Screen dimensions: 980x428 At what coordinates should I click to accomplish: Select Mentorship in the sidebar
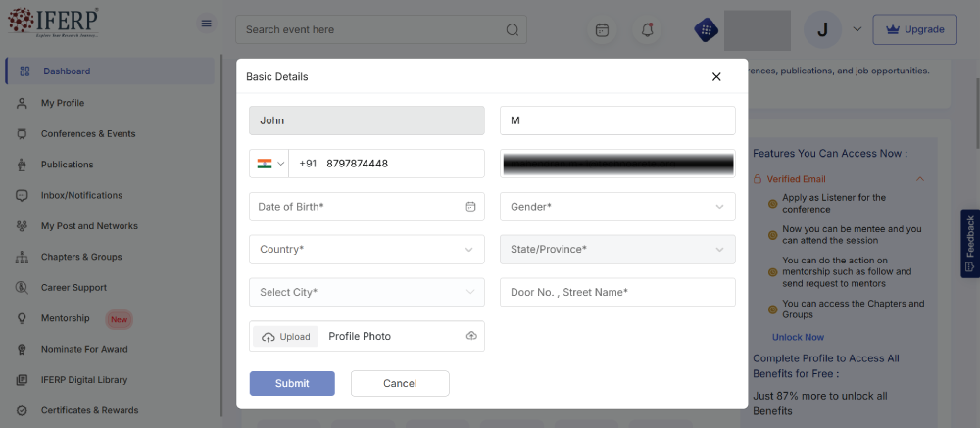pos(65,318)
